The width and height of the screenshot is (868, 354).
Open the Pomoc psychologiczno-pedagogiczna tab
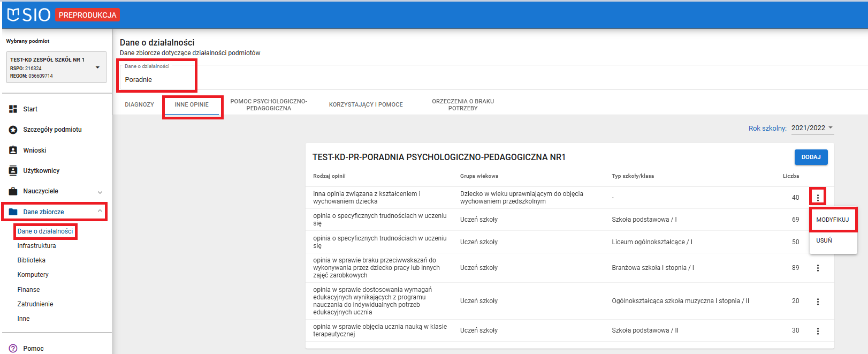pos(269,104)
